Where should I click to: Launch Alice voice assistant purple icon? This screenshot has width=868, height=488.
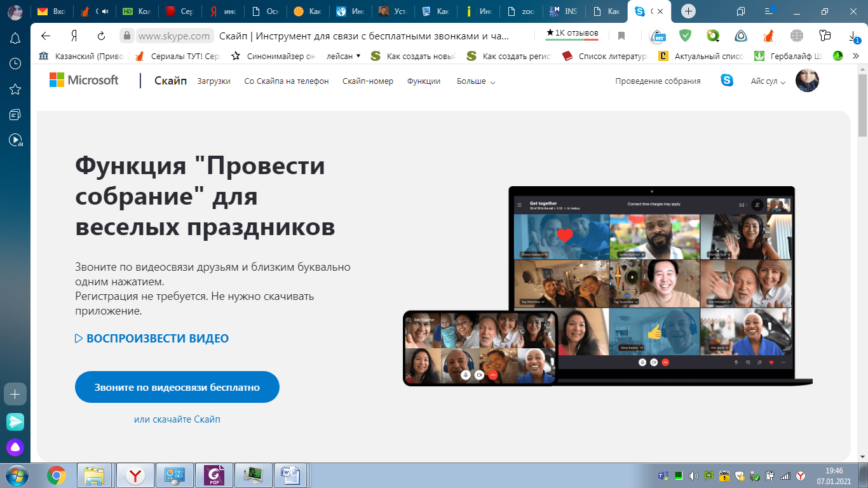click(x=15, y=447)
